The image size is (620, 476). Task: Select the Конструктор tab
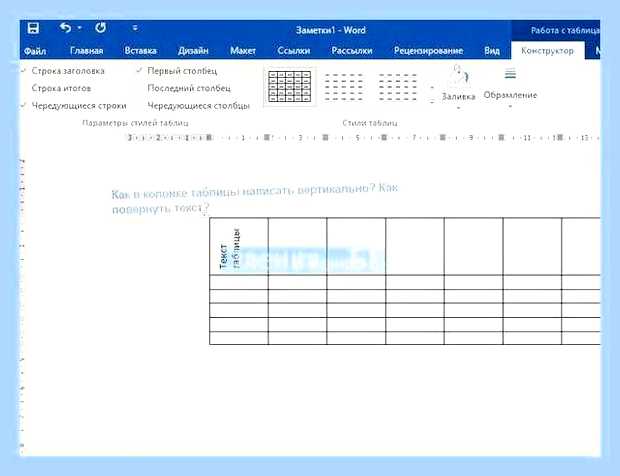coord(547,51)
